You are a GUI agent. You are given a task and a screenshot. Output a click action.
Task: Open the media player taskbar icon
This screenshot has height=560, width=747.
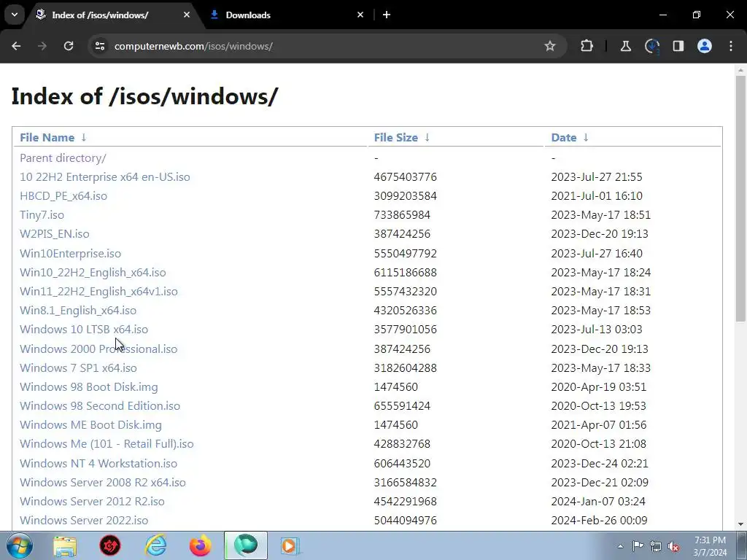[x=290, y=545]
